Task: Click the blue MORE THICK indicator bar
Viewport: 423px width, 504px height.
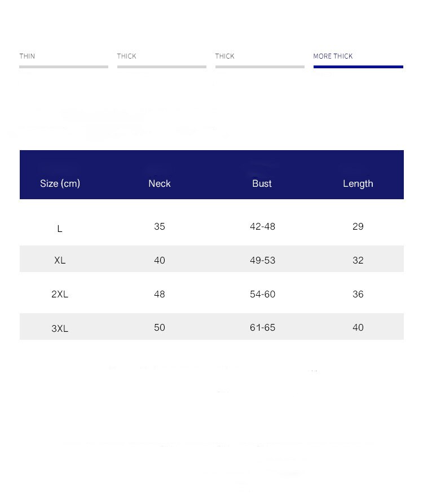Action: 358,67
